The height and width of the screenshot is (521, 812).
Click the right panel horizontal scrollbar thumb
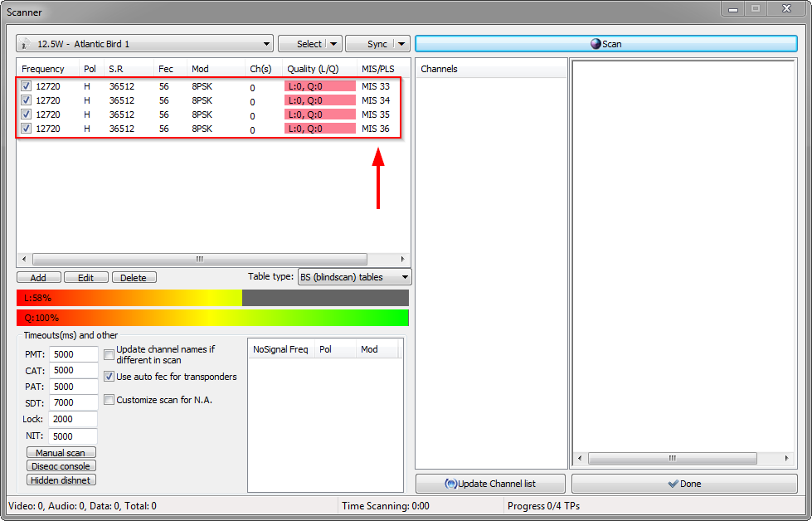tap(672, 458)
